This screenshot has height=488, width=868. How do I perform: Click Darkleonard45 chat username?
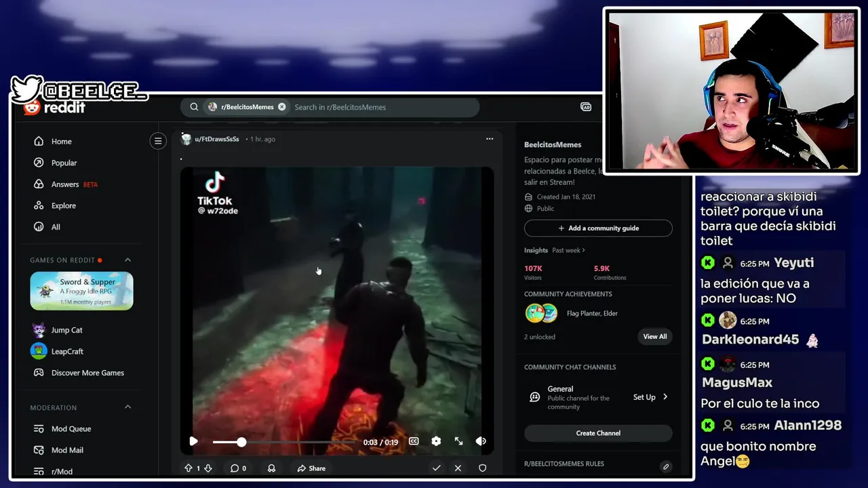(750, 340)
